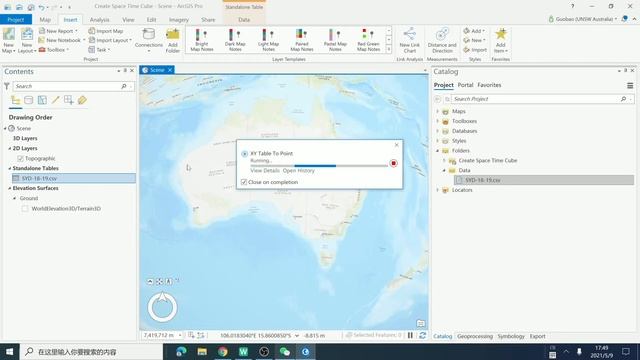Click Import Map
This screenshot has width=640, height=360.
tap(106, 31)
